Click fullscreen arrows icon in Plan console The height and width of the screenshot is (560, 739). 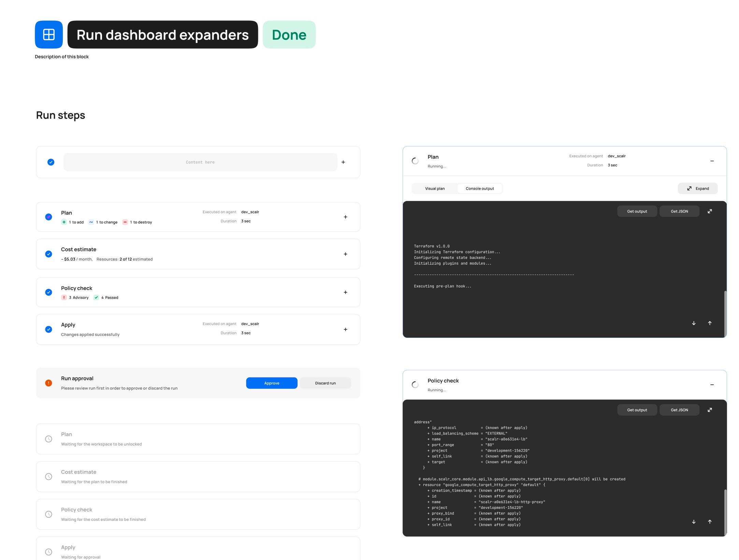pyautogui.click(x=710, y=211)
